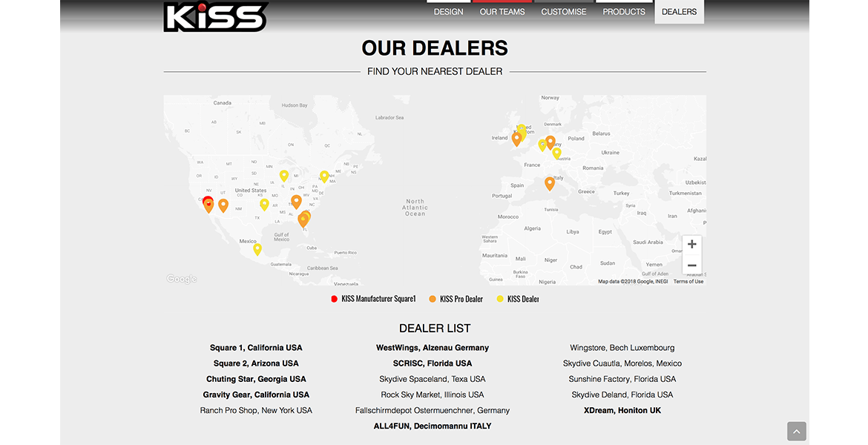Click Rock Sky Market, Illinois USA entry
Image resolution: width=868 pixels, height=445 pixels.
433,395
